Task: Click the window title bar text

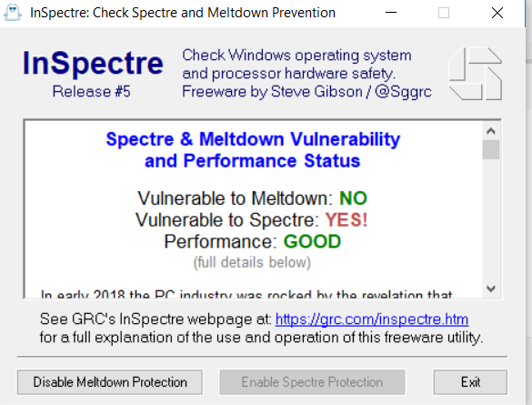Action: pyautogui.click(x=183, y=13)
